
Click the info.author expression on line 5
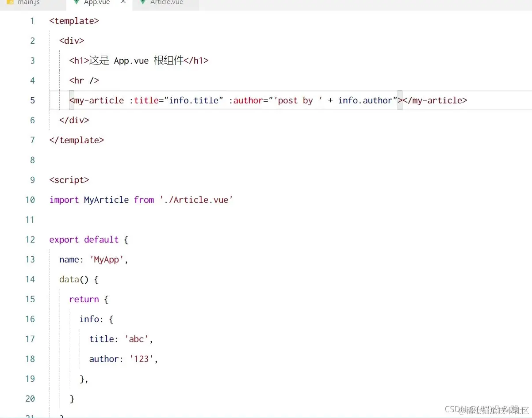tap(365, 101)
